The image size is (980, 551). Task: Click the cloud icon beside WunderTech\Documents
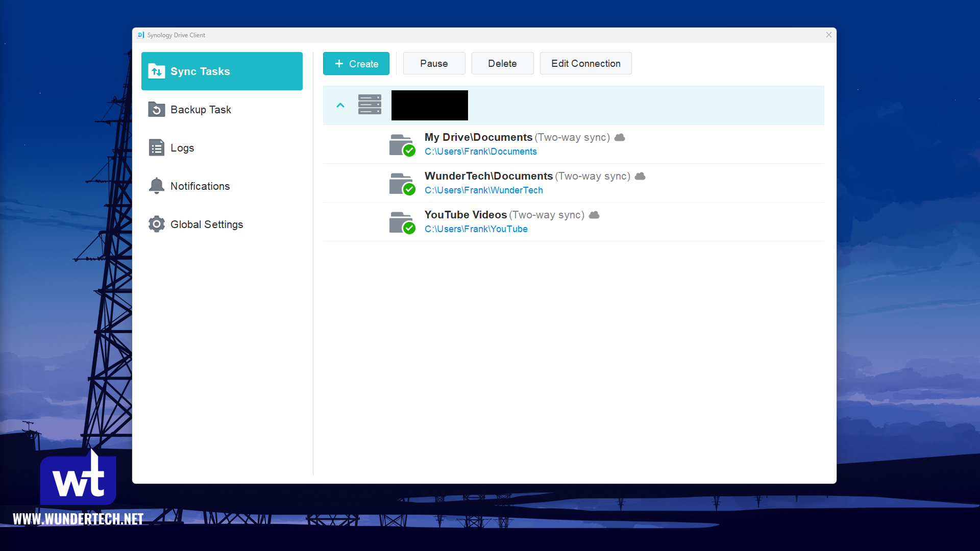click(640, 176)
